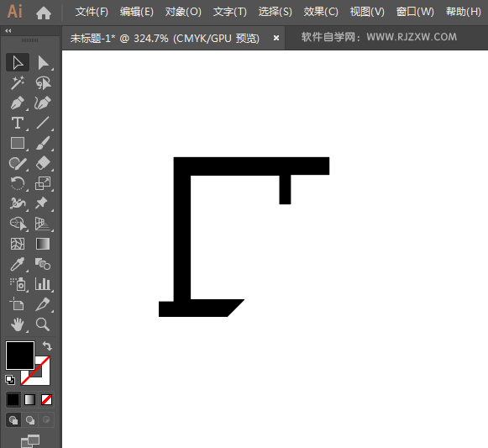Select the Artboard tool
488x448 pixels.
point(18,304)
